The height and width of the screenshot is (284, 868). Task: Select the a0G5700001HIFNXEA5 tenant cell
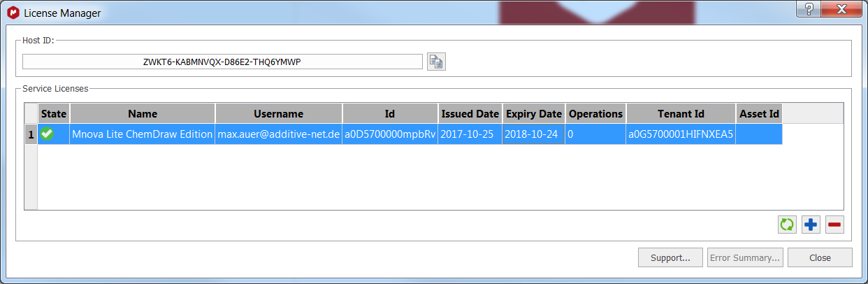681,134
